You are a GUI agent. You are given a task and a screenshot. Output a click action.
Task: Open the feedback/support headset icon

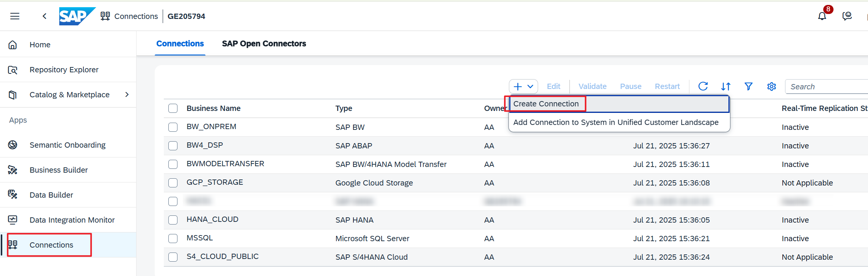click(847, 16)
